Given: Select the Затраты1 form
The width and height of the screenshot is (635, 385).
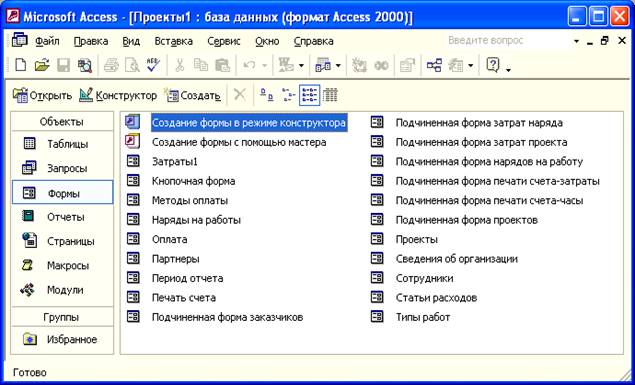Looking at the screenshot, I should click(x=175, y=162).
